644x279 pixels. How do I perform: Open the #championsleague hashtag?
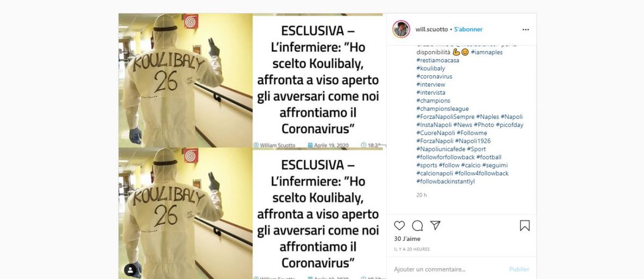[x=442, y=109]
